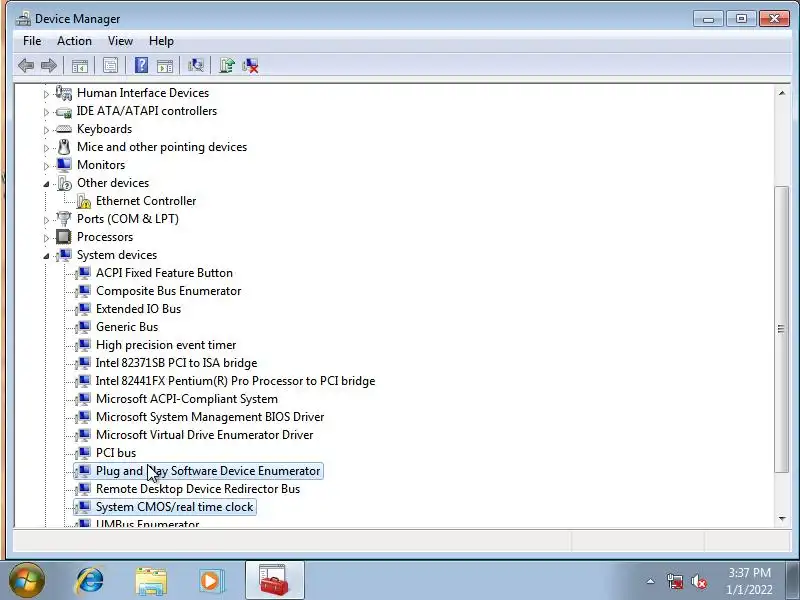Click Update Driver Software toolbar icon
This screenshot has width=800, height=600.
pyautogui.click(x=227, y=65)
